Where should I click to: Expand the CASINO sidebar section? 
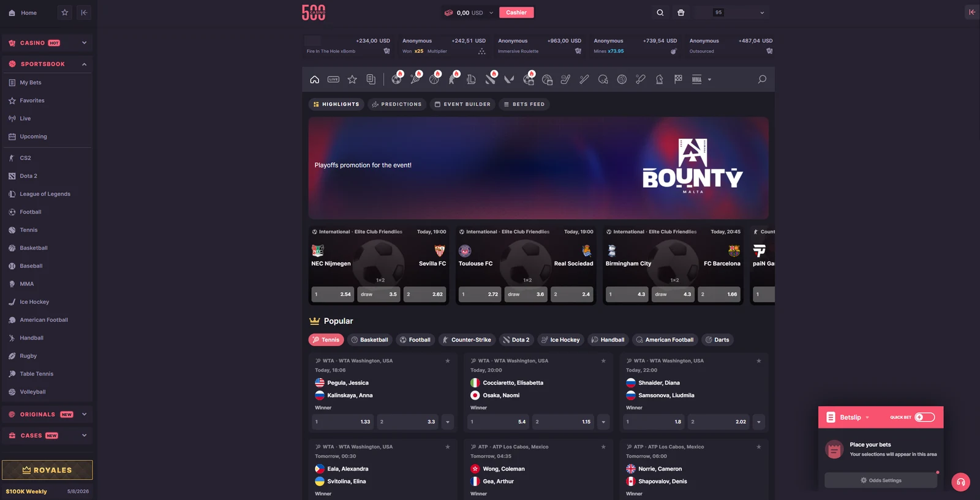pyautogui.click(x=47, y=43)
